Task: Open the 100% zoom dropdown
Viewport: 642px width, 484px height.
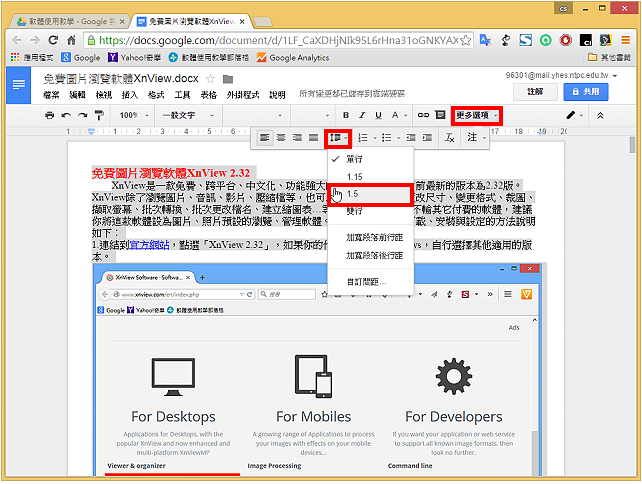Action: (133, 115)
